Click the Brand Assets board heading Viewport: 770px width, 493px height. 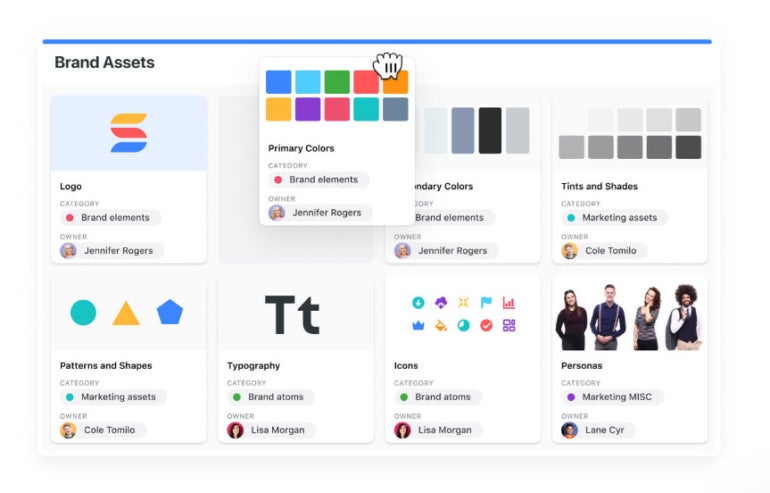point(104,62)
